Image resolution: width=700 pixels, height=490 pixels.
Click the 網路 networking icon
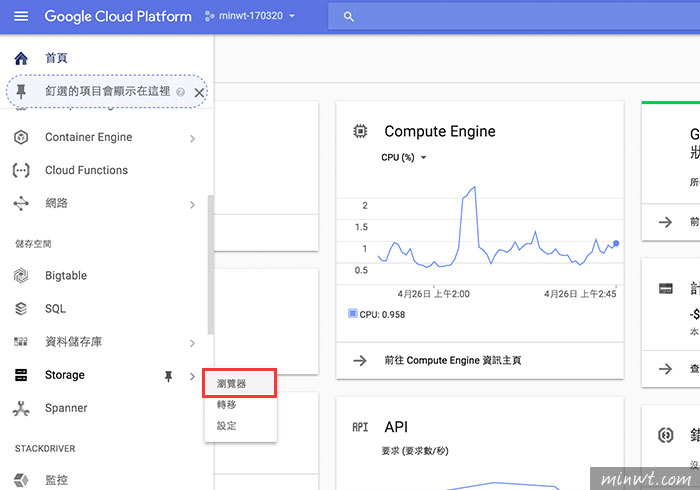tap(21, 203)
